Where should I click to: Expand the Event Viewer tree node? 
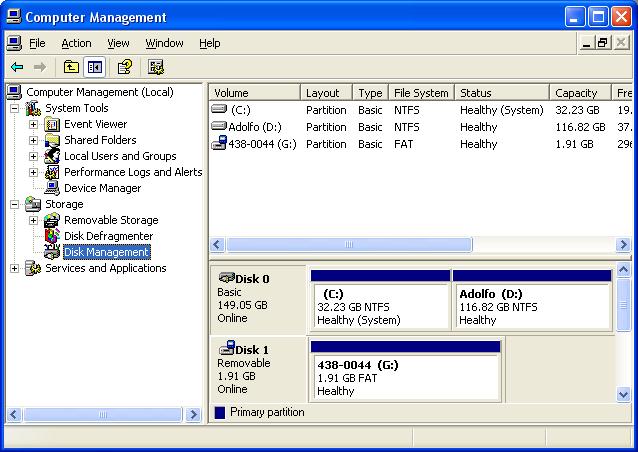(x=33, y=124)
